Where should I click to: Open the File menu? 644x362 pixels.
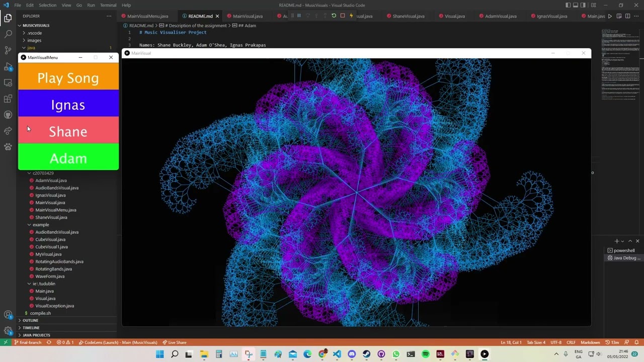(18, 5)
